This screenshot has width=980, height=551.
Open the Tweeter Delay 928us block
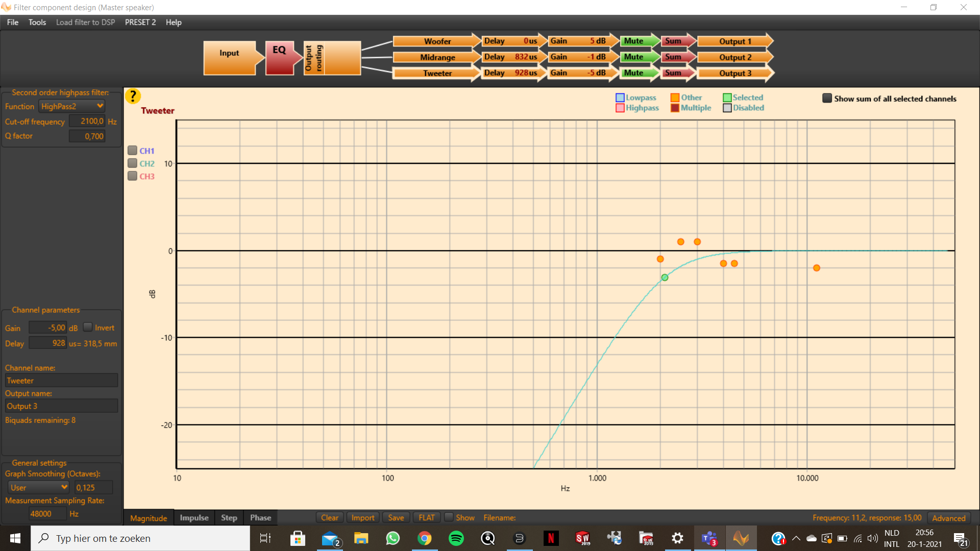[514, 73]
